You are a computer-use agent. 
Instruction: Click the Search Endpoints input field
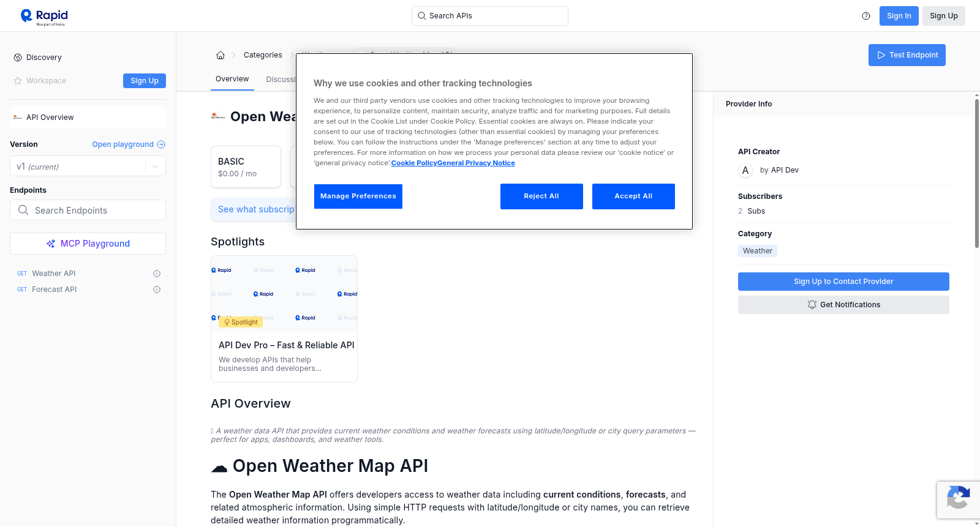pos(88,210)
